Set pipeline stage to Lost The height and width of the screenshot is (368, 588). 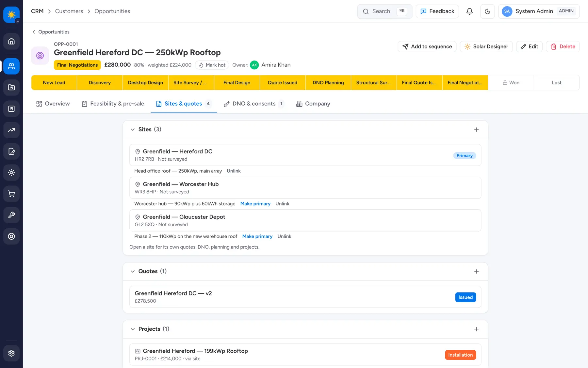[557, 83]
